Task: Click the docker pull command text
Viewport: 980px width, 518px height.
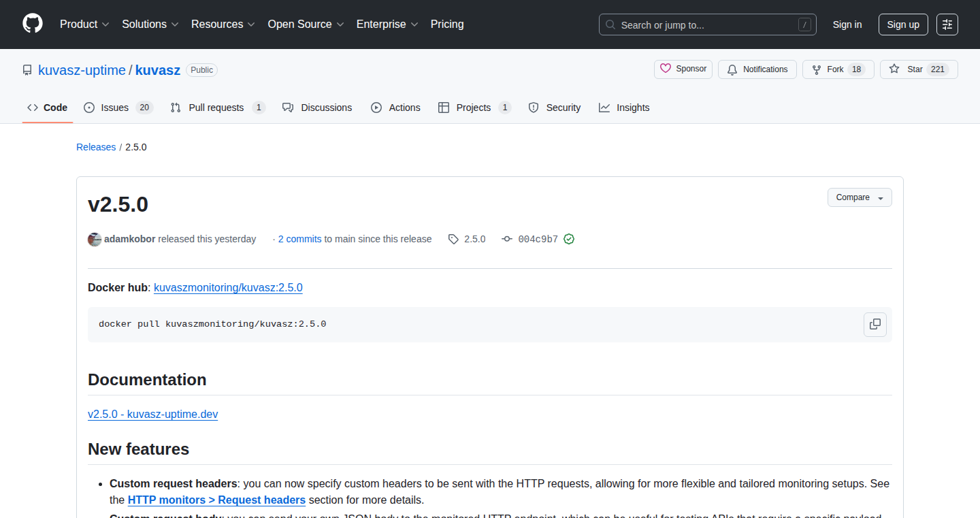Action: 212,324
